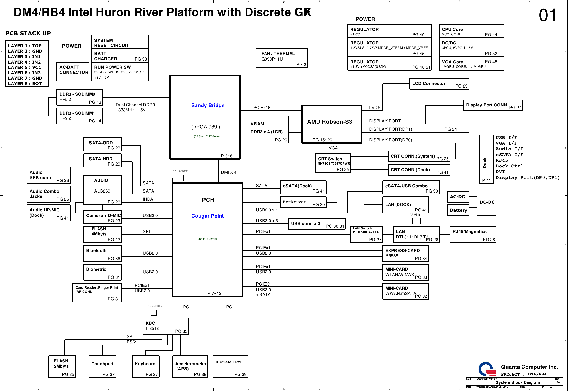The height and width of the screenshot is (392, 568).
Task: Click the AC/BATT CONNECTOR block
Action: (x=73, y=71)
